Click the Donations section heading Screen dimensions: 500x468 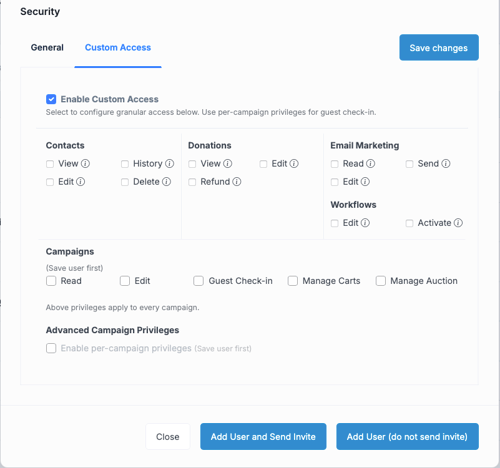210,145
